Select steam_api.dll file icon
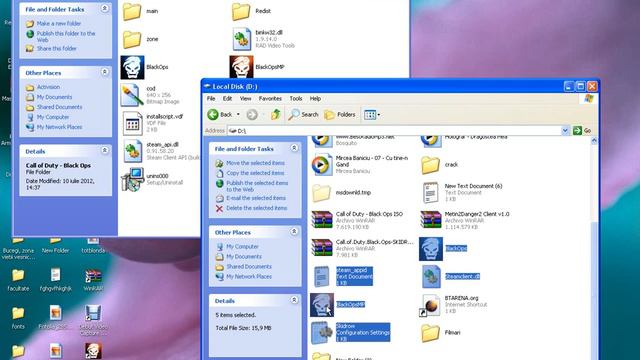The height and width of the screenshot is (360, 640). pos(133,151)
